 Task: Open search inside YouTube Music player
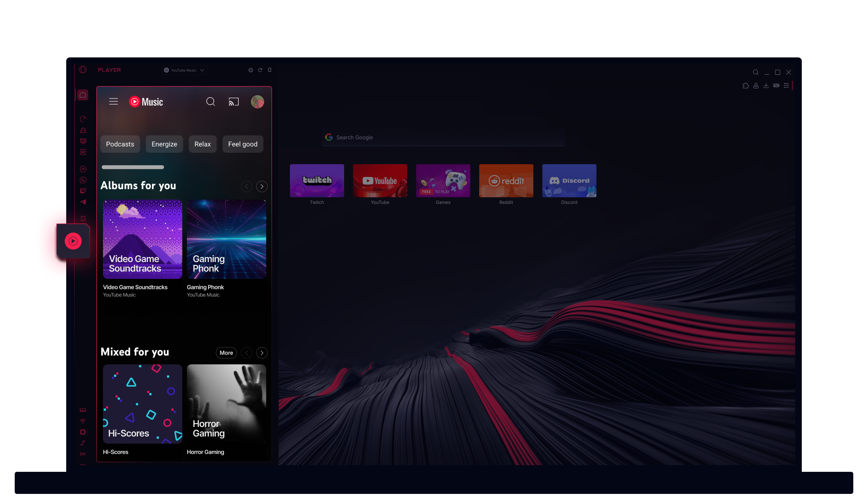point(211,102)
